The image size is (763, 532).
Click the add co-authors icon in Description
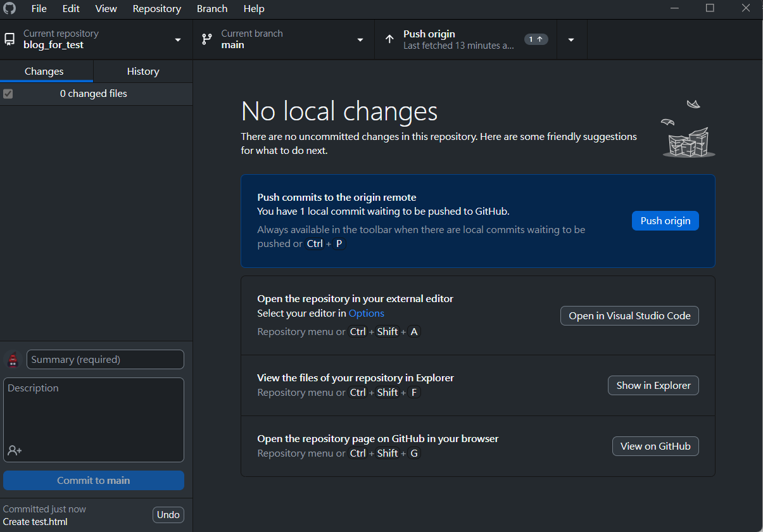tap(15, 450)
